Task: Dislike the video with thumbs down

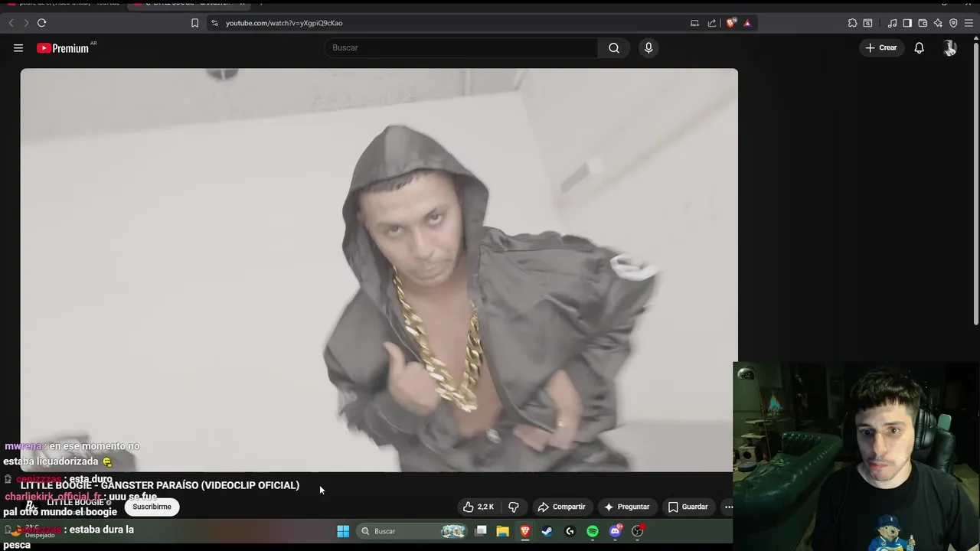Action: (x=514, y=507)
